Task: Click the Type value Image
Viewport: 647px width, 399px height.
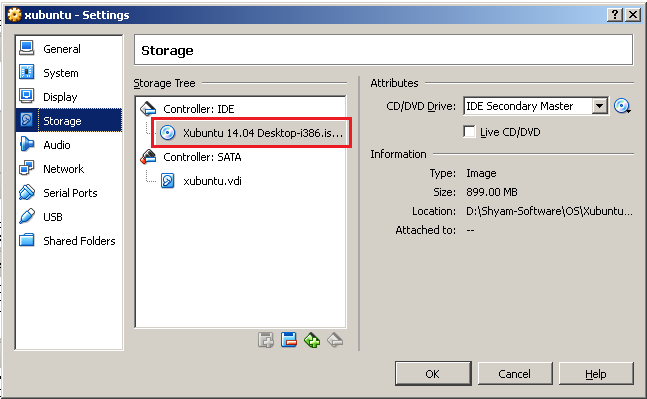Action: [x=481, y=173]
